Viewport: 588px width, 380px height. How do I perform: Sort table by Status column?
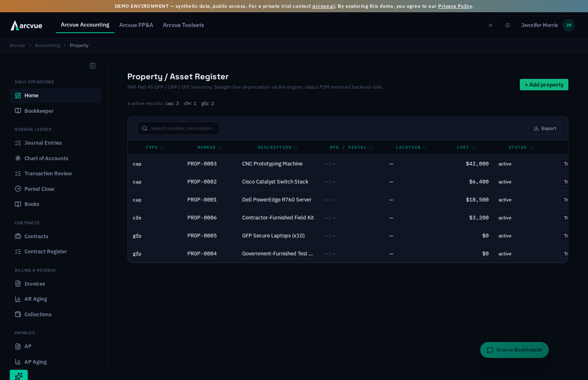(521, 148)
